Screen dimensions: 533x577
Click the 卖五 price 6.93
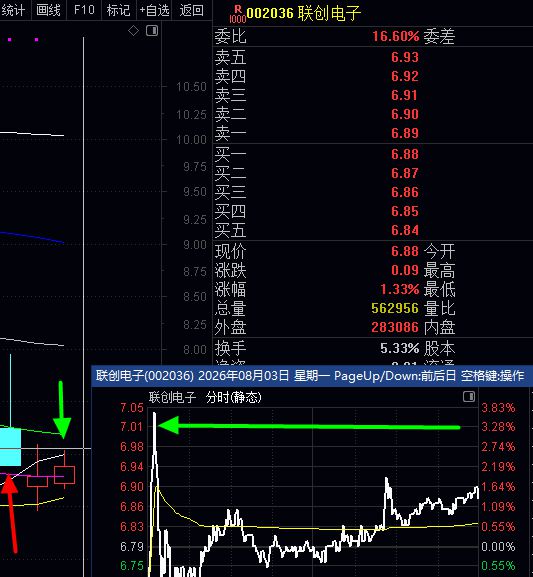pos(405,57)
